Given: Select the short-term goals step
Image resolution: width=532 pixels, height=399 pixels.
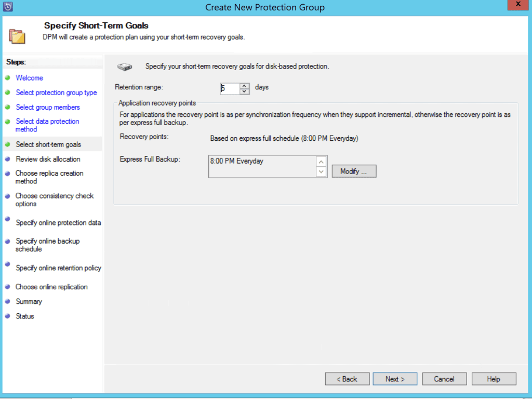Looking at the screenshot, I should [x=48, y=144].
